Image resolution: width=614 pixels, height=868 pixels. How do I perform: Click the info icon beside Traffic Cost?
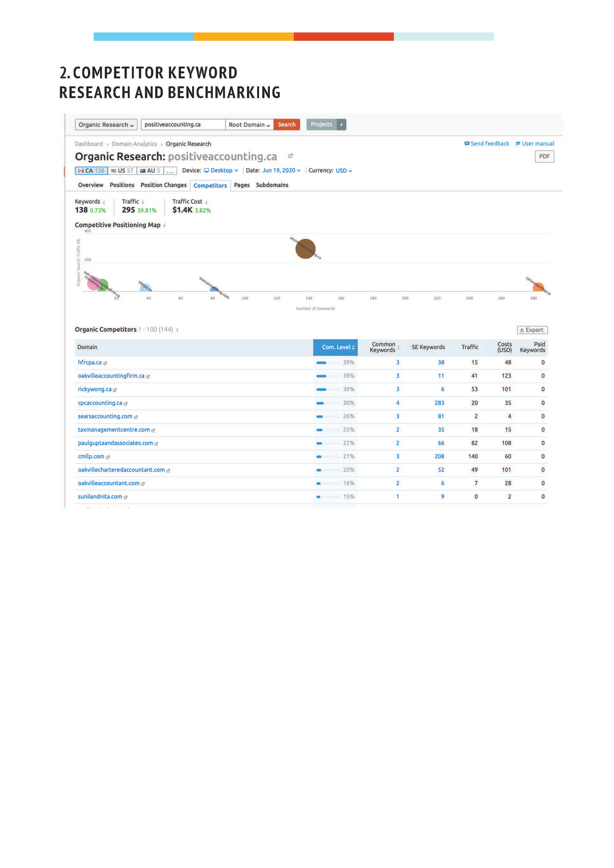(207, 202)
